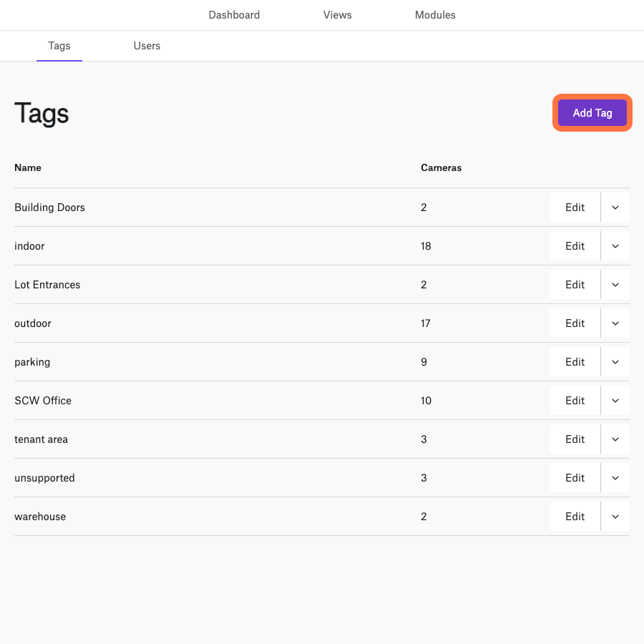Screen dimensions: 644x644
Task: Edit the Building Doors tag
Action: 575,208
